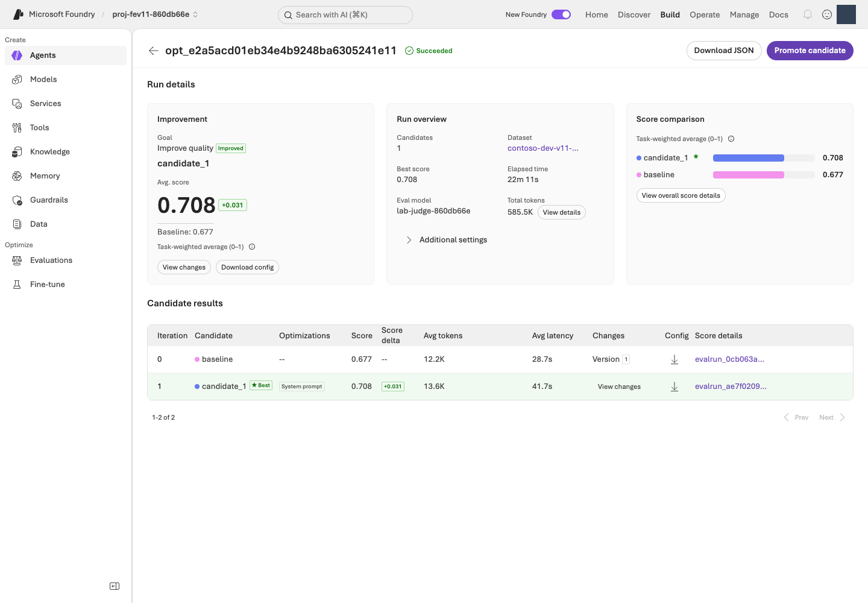Open the Agents sidebar icon

tap(17, 55)
